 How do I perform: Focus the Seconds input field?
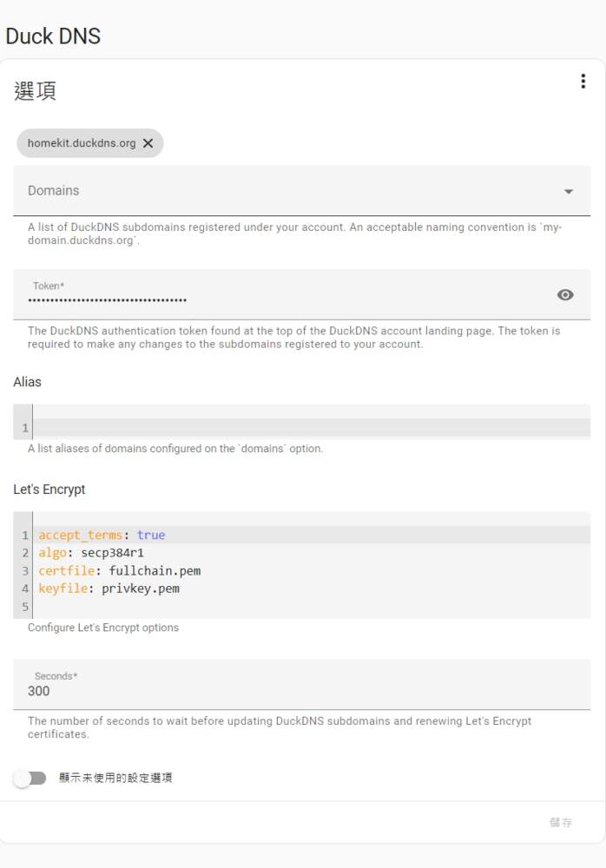[295, 692]
